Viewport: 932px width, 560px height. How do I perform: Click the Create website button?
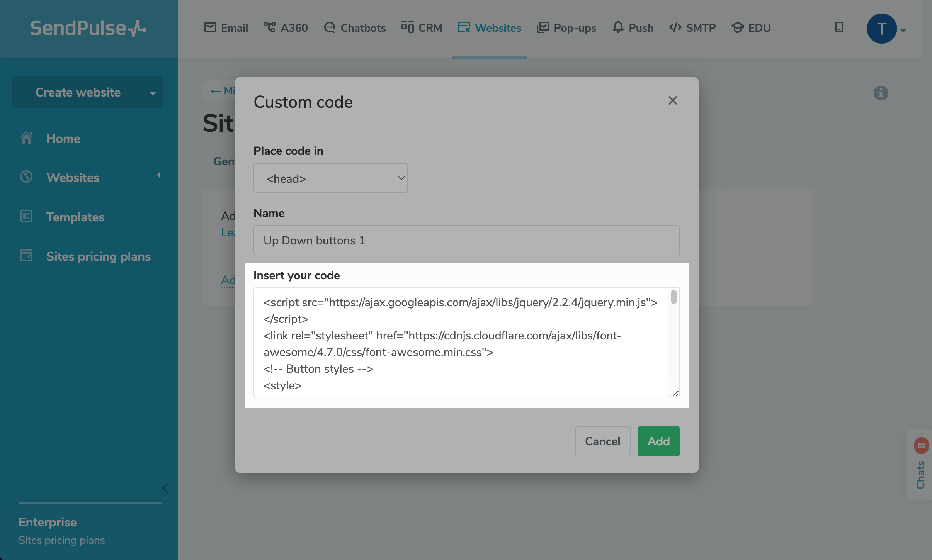click(78, 93)
